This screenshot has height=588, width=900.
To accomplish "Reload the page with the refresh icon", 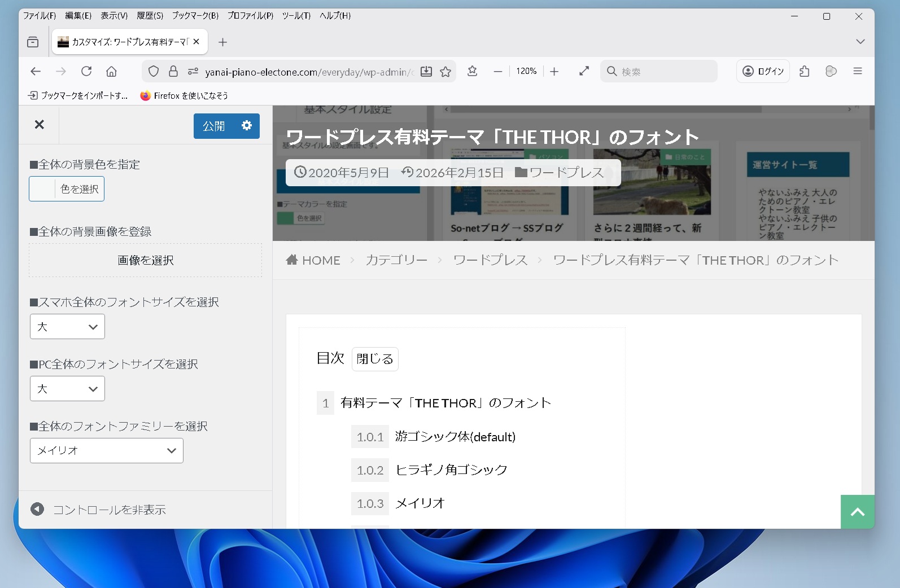I will [x=86, y=72].
